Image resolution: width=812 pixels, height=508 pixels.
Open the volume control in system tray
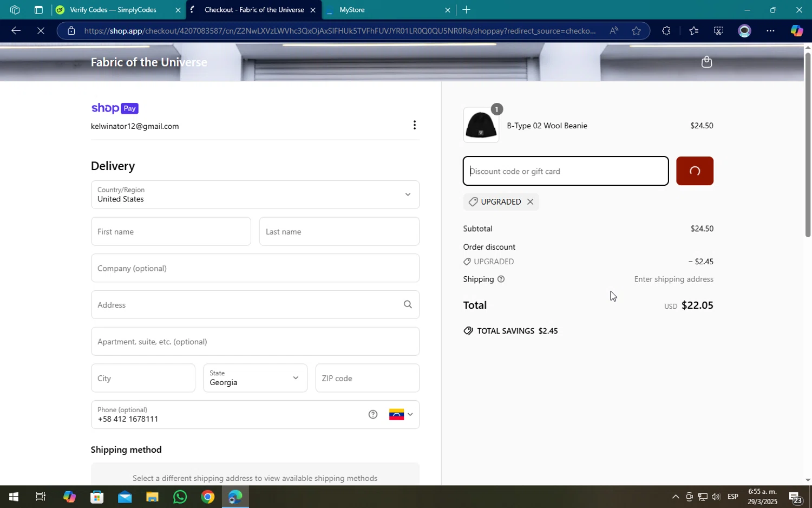(716, 497)
